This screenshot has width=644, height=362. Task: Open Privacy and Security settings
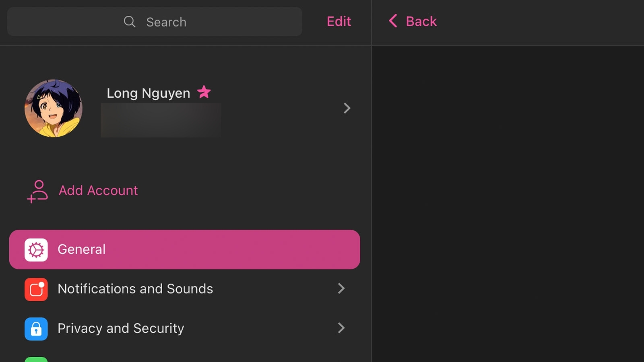click(184, 328)
